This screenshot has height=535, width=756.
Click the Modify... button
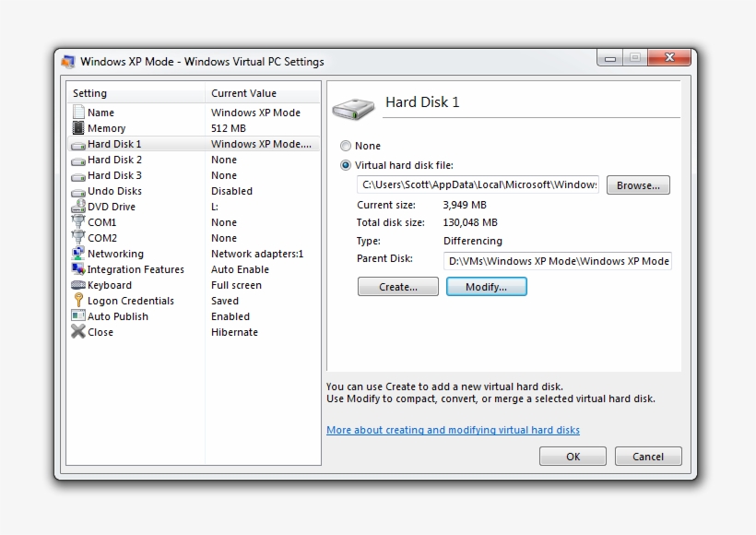pos(486,287)
